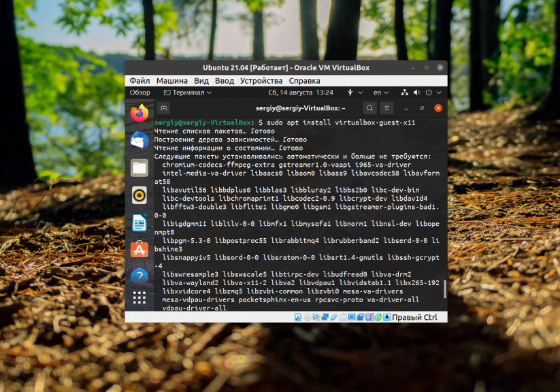Close the terminal with the orange button

click(438, 108)
